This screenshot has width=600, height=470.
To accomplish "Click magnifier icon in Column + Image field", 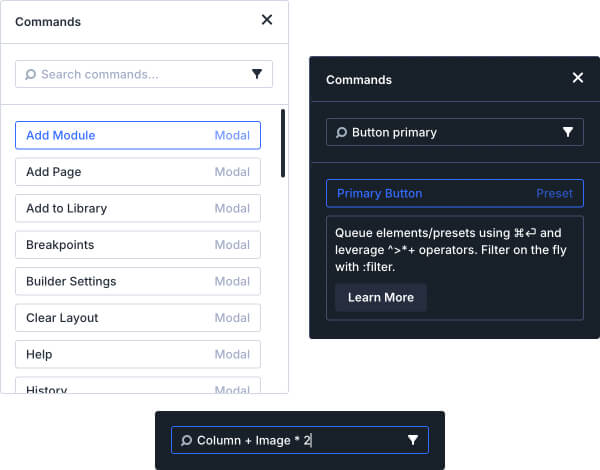I will (186, 440).
